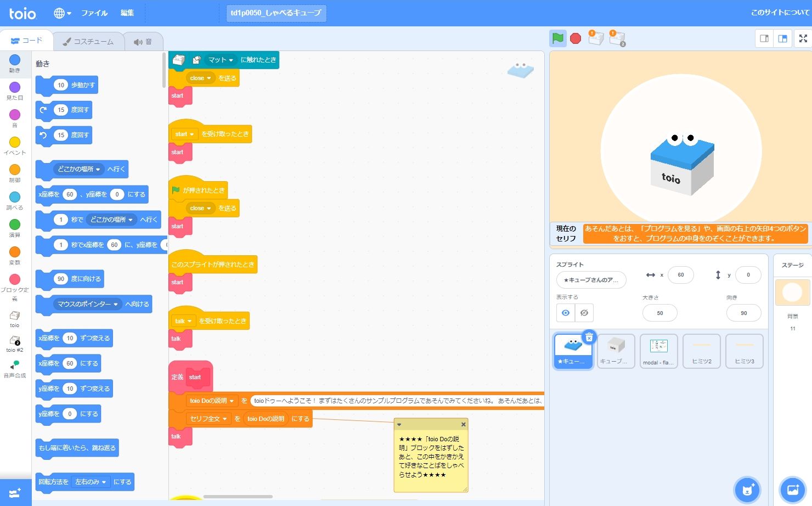Click the sprite name field
Image resolution: width=812 pixels, height=506 pixels.
click(x=591, y=280)
